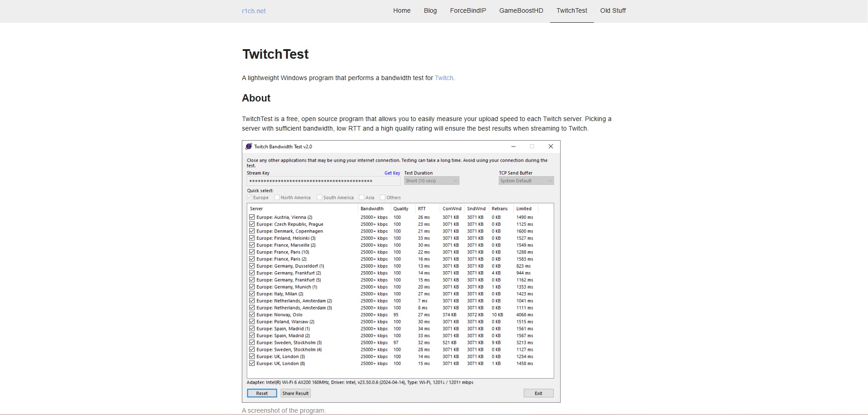Open the Test Duration dropdown
Viewport: 868px width, 415px height.
[x=432, y=181]
